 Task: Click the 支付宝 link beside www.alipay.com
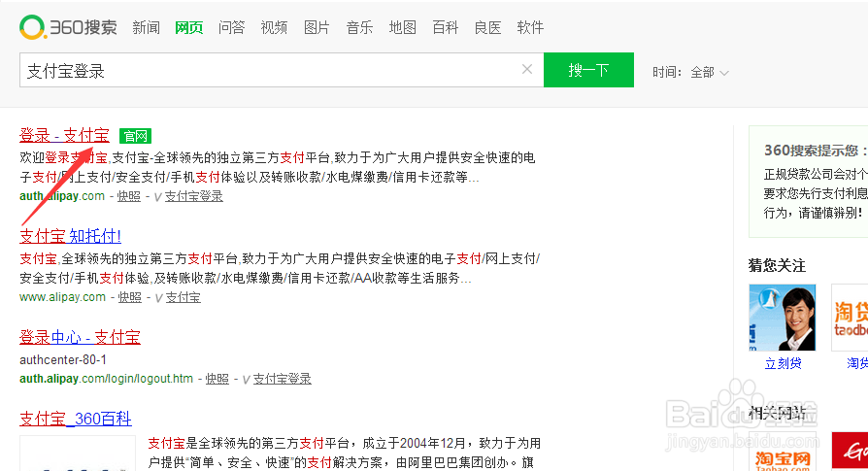[x=184, y=297]
